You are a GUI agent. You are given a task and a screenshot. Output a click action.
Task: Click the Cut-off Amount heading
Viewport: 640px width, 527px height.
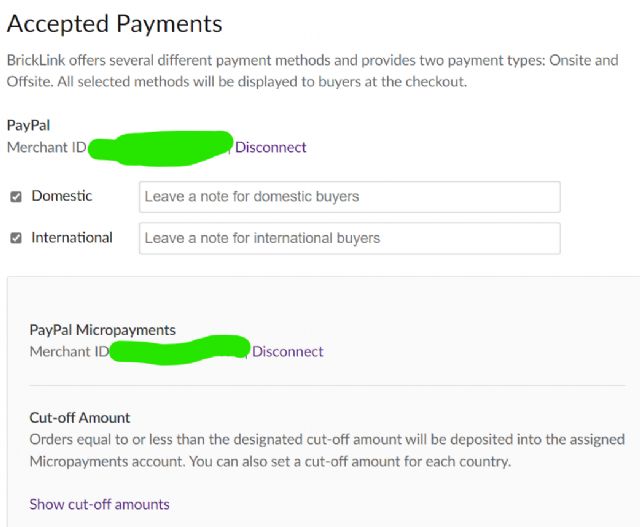click(x=80, y=417)
